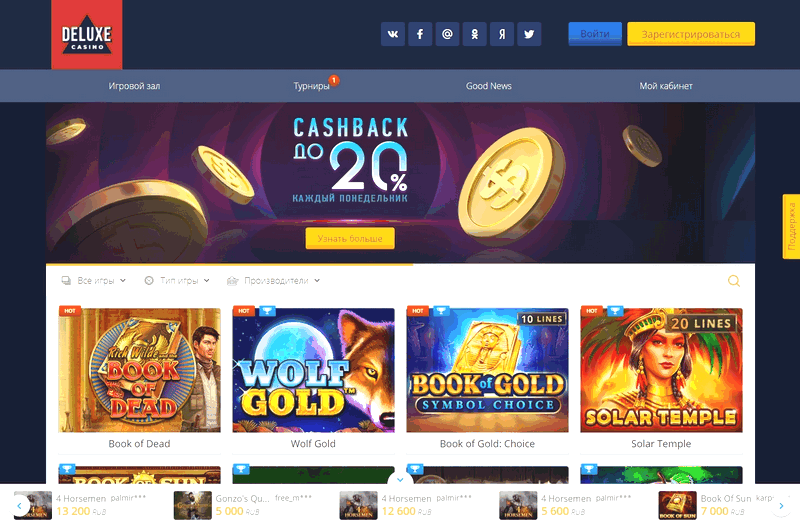Click the Войти login button

coord(595,34)
